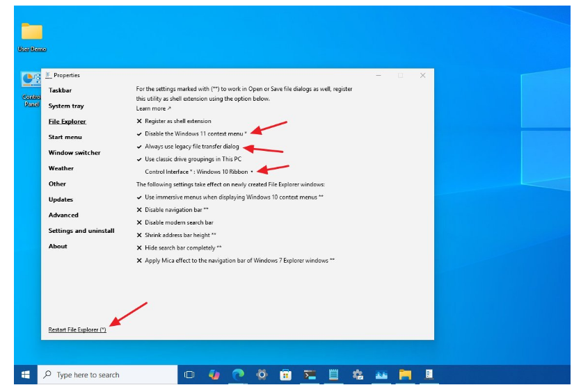Toggle Disable the Windows 11 context menu
This screenshot has width=581, height=392.
click(193, 133)
